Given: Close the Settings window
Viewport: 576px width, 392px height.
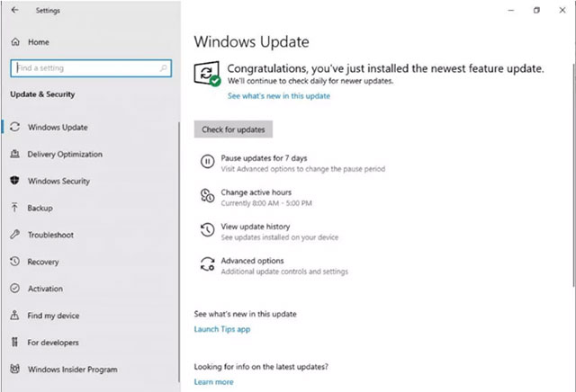Looking at the screenshot, I should point(562,10).
